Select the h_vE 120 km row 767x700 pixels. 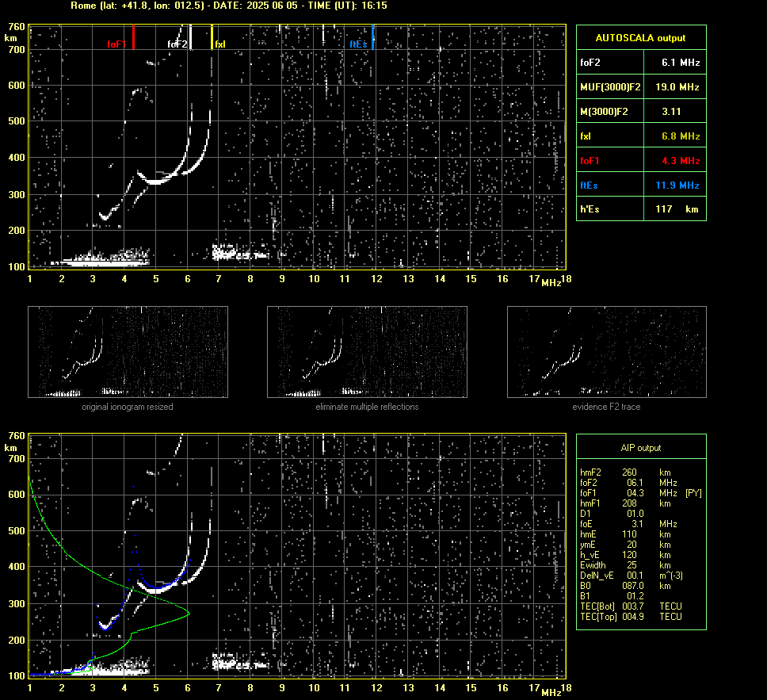(625, 555)
